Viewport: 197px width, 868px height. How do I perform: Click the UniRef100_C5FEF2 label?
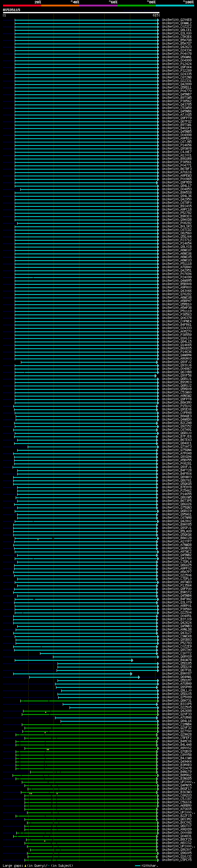[x=177, y=737]
